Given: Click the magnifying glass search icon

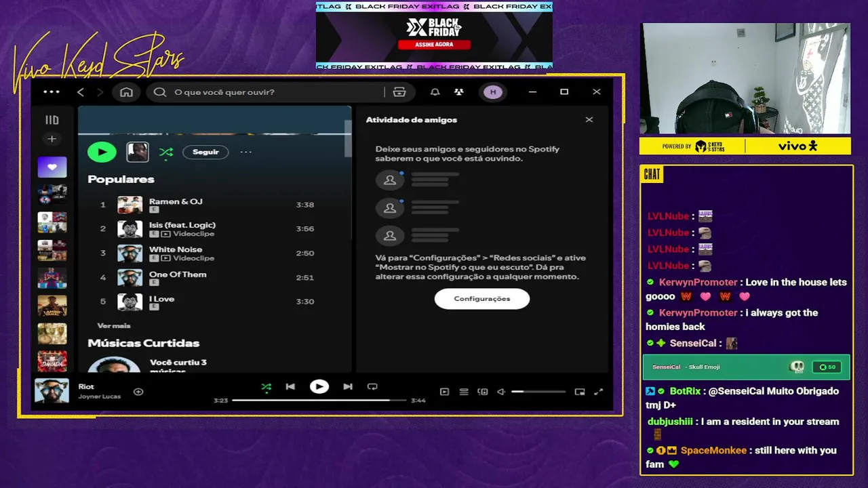Looking at the screenshot, I should (160, 92).
